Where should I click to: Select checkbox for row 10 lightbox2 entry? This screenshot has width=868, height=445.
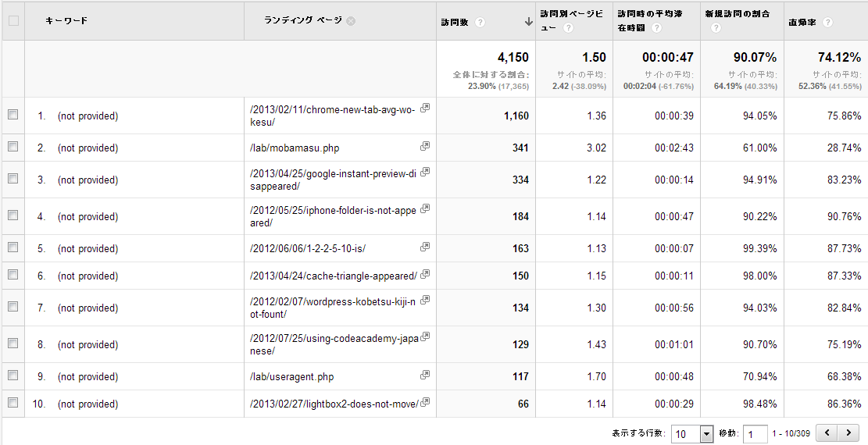click(x=13, y=403)
